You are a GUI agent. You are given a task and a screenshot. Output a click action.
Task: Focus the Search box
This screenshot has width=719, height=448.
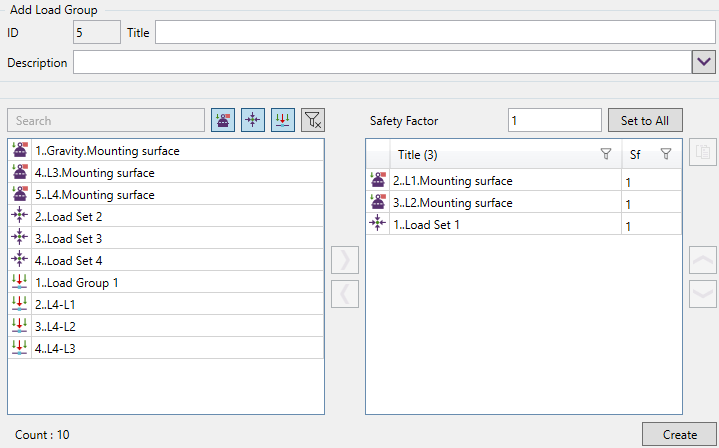(x=105, y=121)
